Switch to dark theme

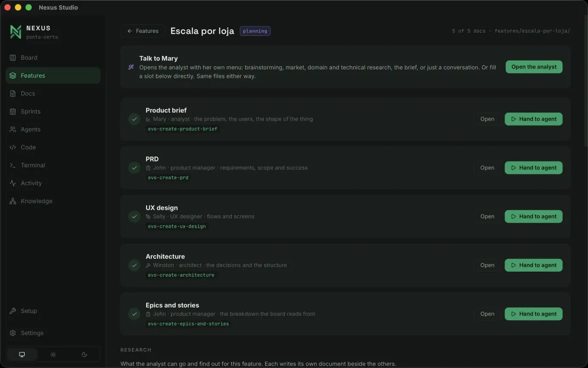coord(84,354)
